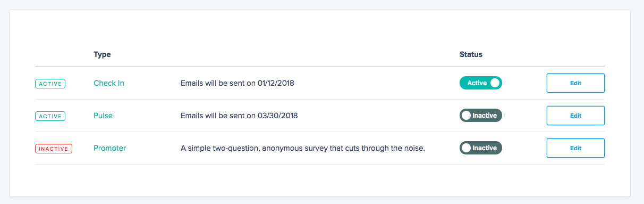Click the anonymous survey description text
The width and height of the screenshot is (644, 204).
[303, 148]
